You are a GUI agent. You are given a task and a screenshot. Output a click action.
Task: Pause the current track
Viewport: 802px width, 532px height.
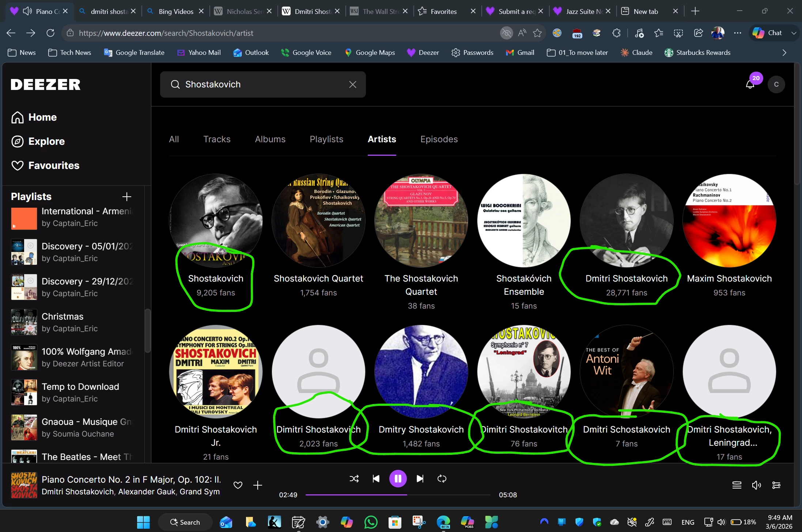point(398,479)
